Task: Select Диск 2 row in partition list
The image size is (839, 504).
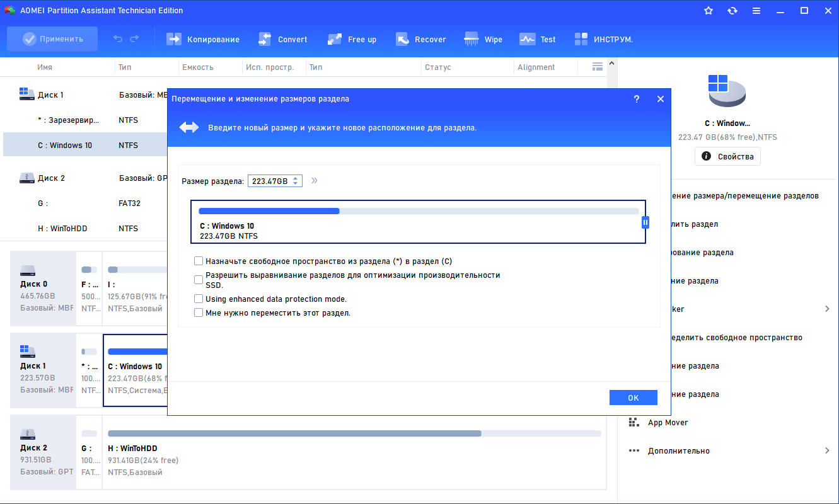Action: click(x=85, y=178)
